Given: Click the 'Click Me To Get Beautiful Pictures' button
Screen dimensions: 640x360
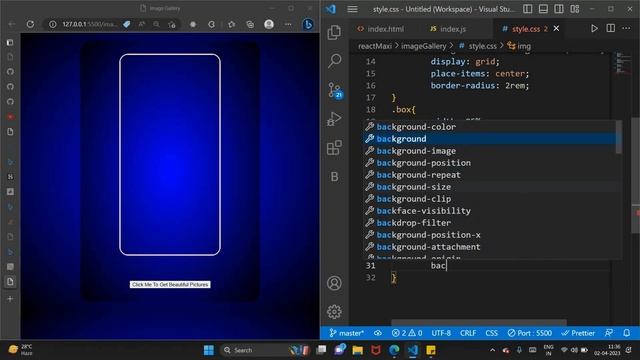Looking at the screenshot, I should tap(170, 284).
